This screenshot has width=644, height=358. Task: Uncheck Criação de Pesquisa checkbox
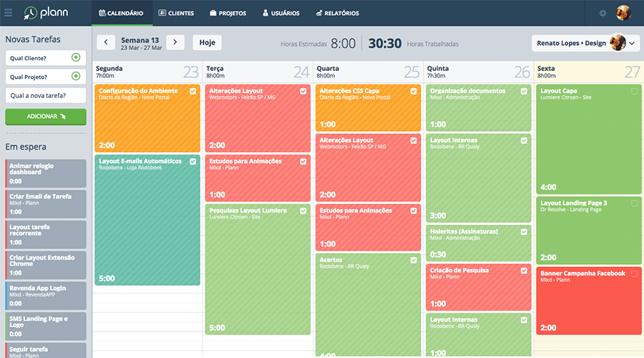(524, 271)
